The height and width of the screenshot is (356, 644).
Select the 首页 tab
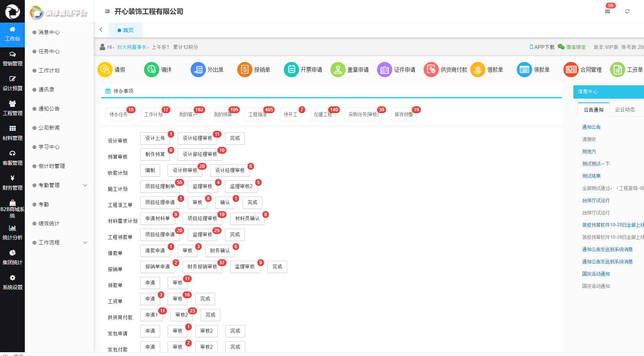tap(126, 30)
